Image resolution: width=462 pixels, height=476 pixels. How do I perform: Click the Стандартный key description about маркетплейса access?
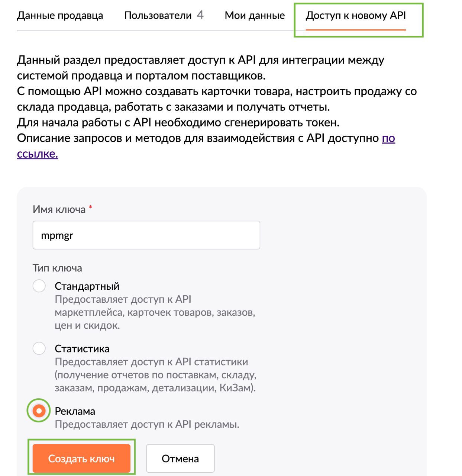pyautogui.click(x=155, y=312)
